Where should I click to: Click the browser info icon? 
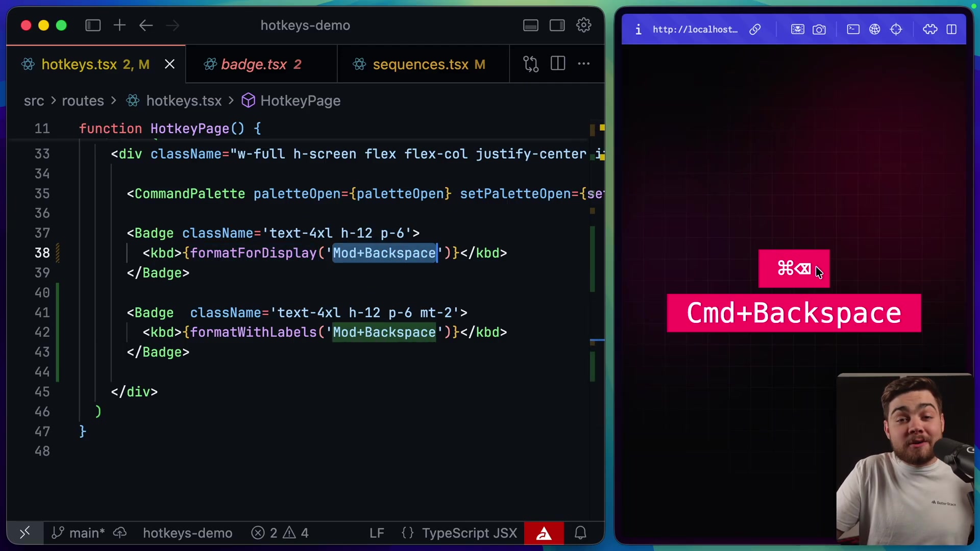tap(638, 30)
